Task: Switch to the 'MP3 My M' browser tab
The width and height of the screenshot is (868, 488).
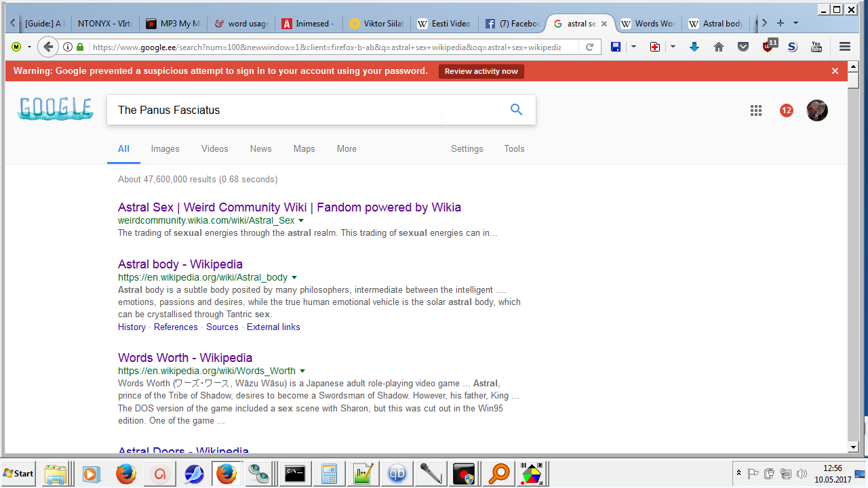Action: [172, 24]
